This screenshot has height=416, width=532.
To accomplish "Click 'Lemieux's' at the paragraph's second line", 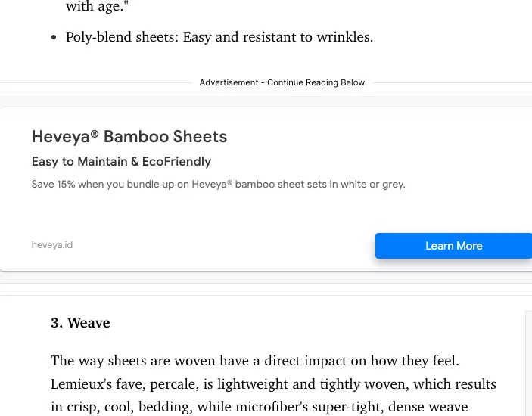I will [x=82, y=384].
